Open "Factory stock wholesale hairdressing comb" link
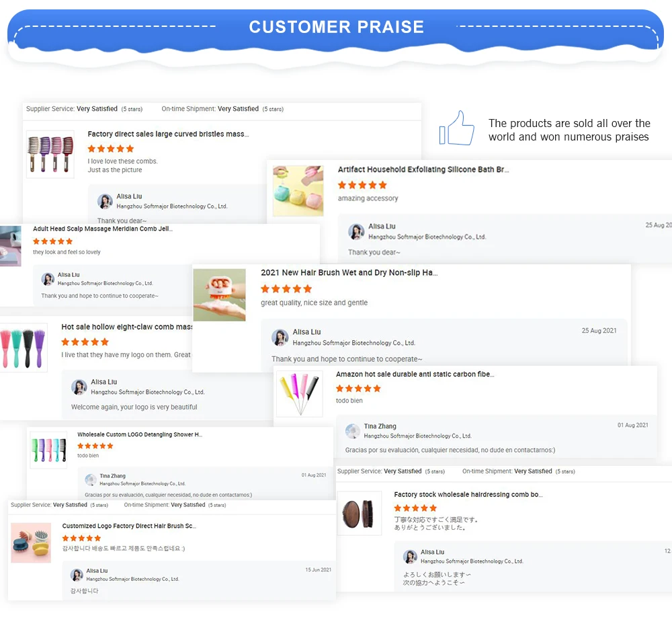This screenshot has width=672, height=630. (468, 495)
